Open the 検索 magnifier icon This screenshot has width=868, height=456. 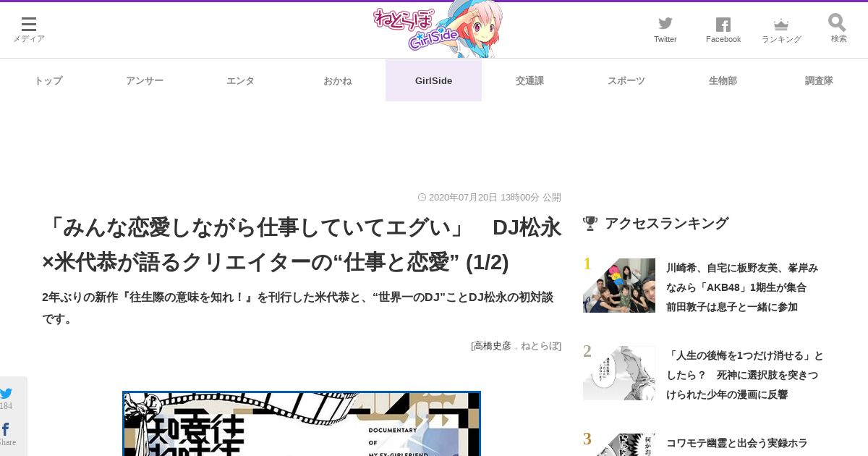coord(838,29)
